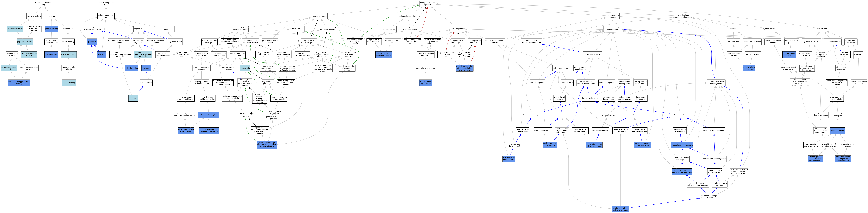Click the 'hindbrain morphogenesis' node

pos(714,130)
